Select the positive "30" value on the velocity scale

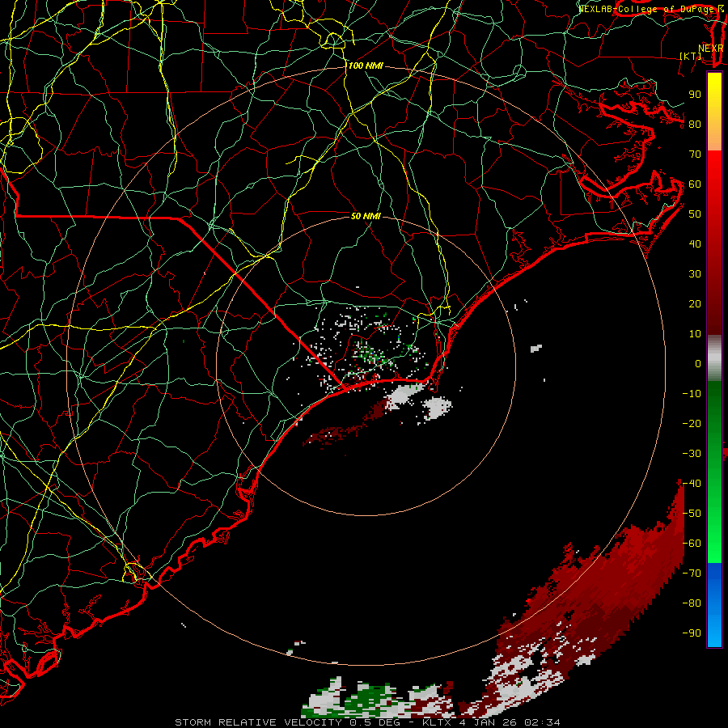point(695,274)
